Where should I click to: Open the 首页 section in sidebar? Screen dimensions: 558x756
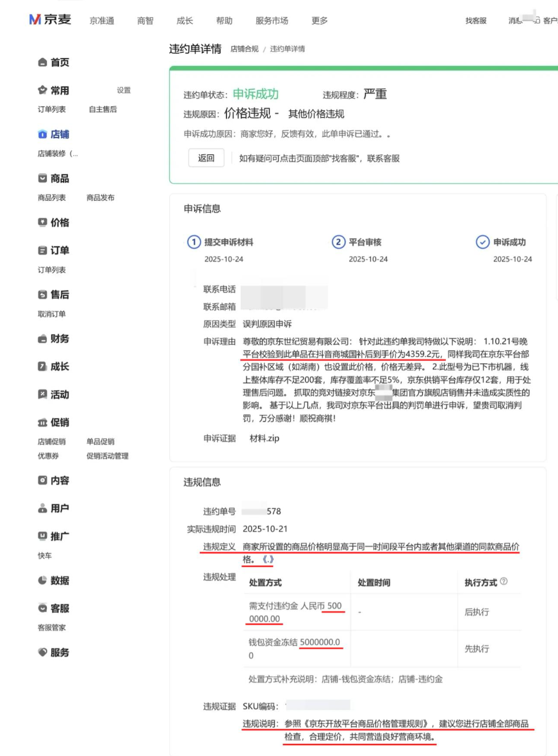pyautogui.click(x=42, y=62)
